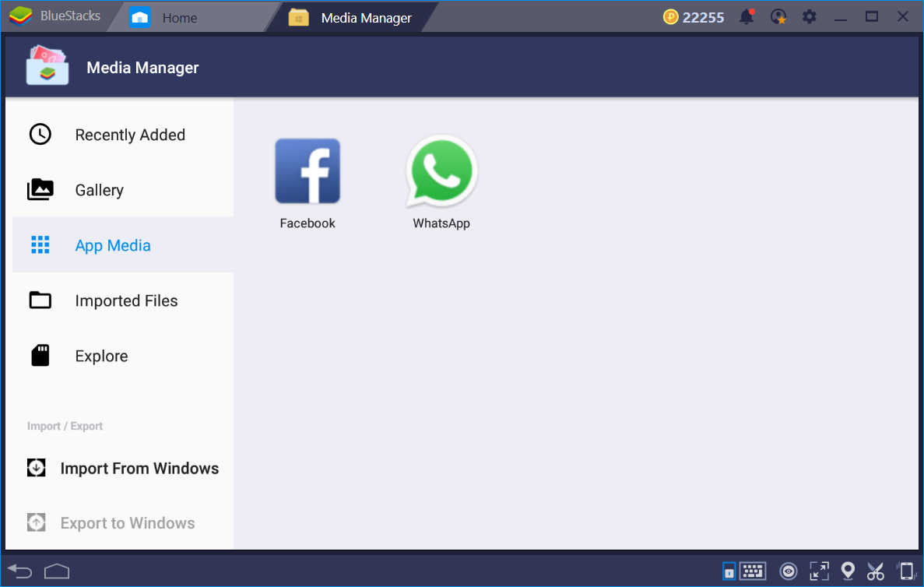924x587 pixels.
Task: Click the Android back arrow icon
Action: pos(20,571)
